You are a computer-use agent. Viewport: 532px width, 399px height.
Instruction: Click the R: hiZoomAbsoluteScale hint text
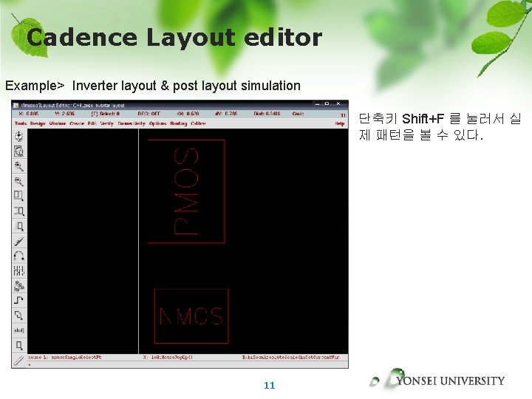pos(291,358)
